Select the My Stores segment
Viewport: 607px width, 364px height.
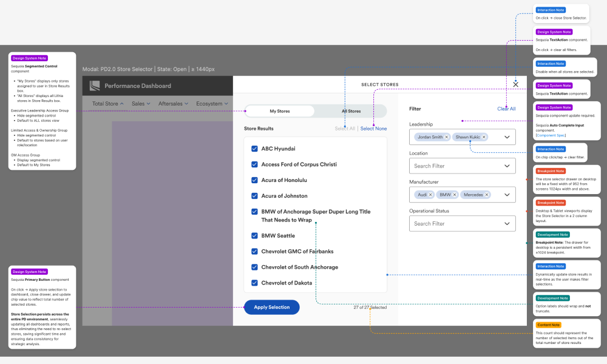pos(280,111)
